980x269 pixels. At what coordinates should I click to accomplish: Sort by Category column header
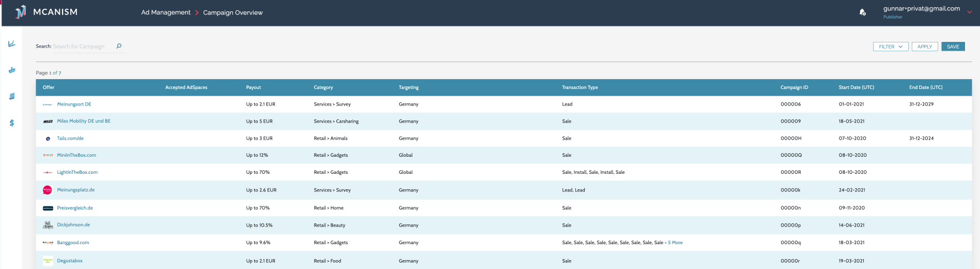pyautogui.click(x=323, y=87)
